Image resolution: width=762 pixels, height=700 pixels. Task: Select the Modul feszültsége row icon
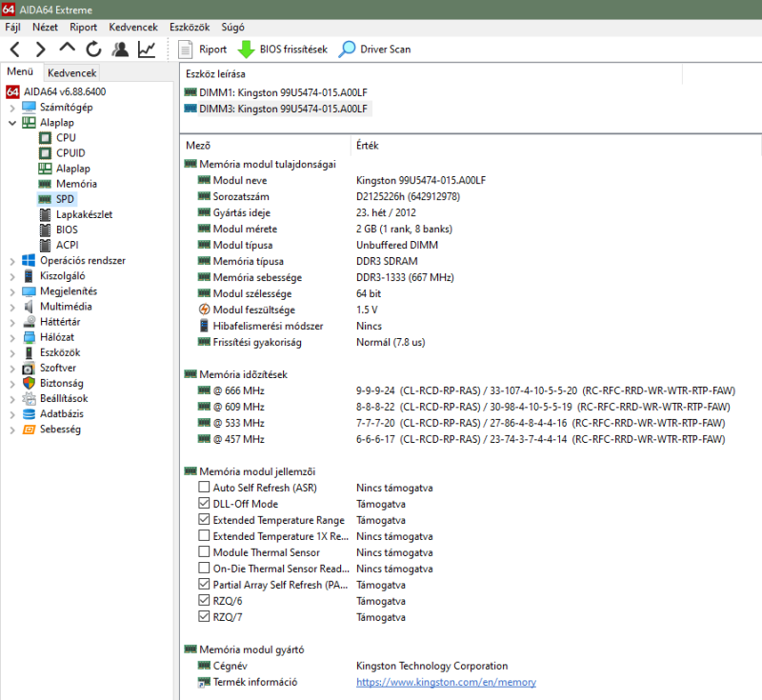click(x=204, y=310)
